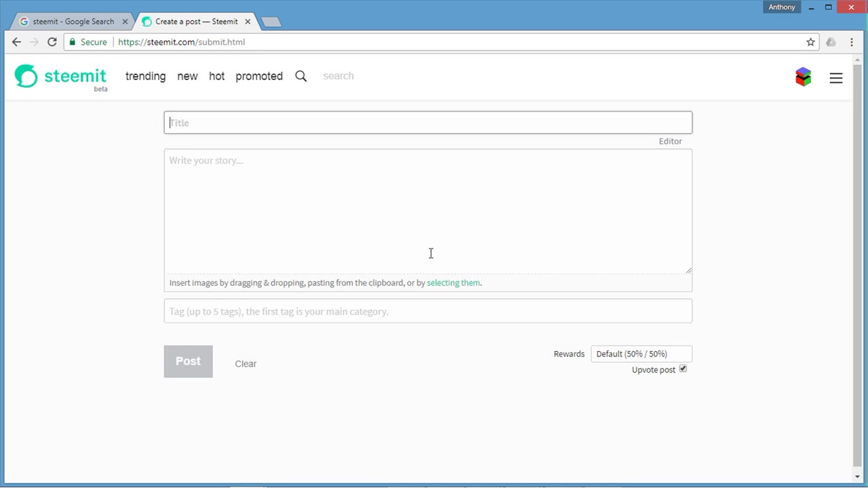
Task: Open the promoted menu item
Action: (259, 76)
